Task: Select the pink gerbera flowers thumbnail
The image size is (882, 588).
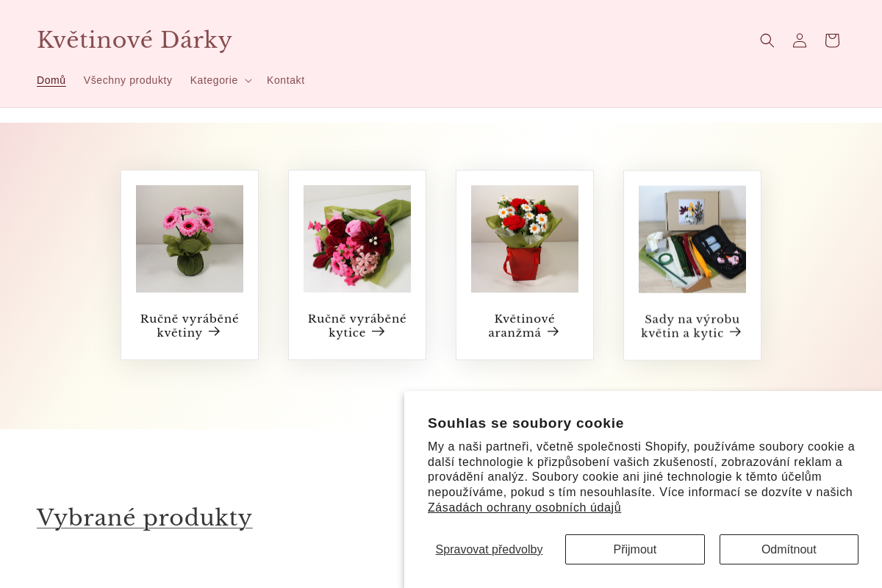Action: (x=190, y=239)
